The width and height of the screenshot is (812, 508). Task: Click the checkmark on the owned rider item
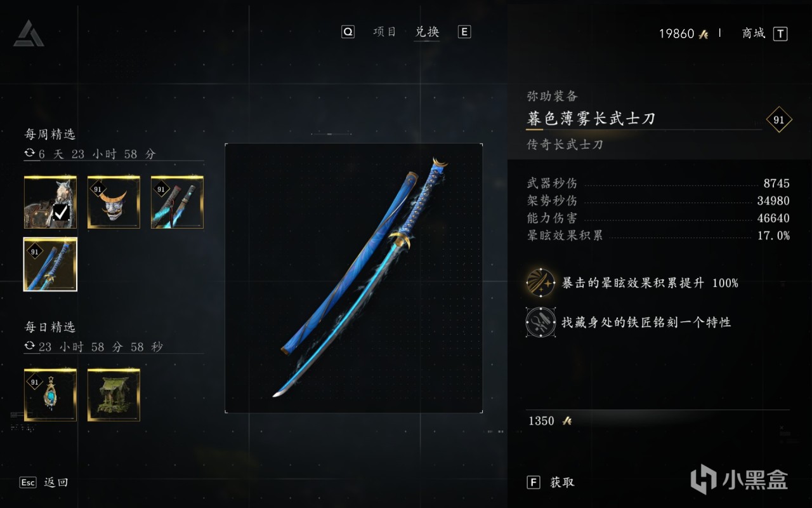(62, 212)
